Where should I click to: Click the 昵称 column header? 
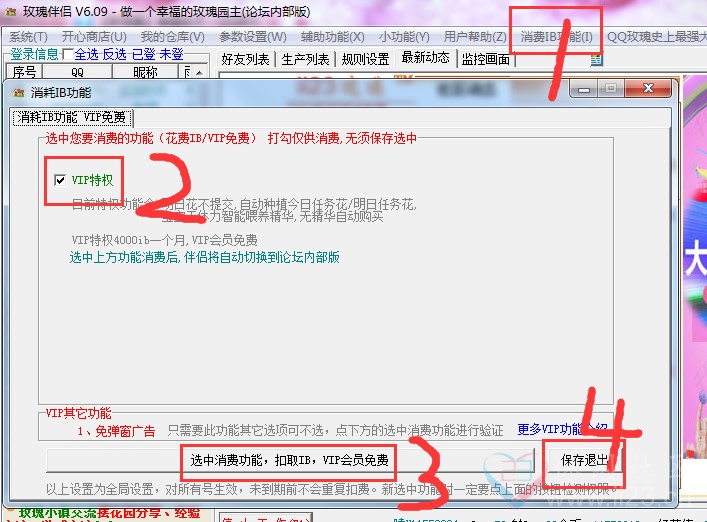click(145, 72)
